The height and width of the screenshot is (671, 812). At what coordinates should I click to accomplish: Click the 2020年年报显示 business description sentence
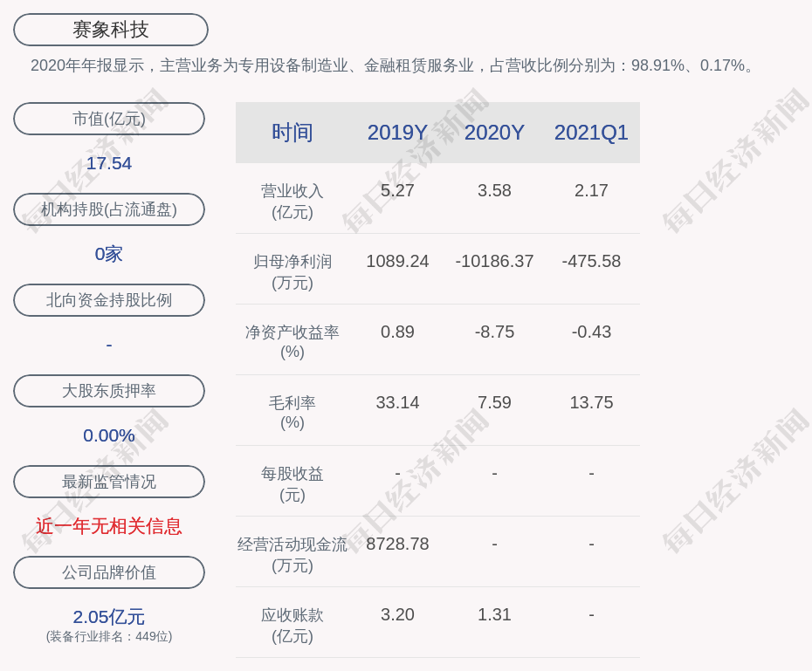pos(394,65)
